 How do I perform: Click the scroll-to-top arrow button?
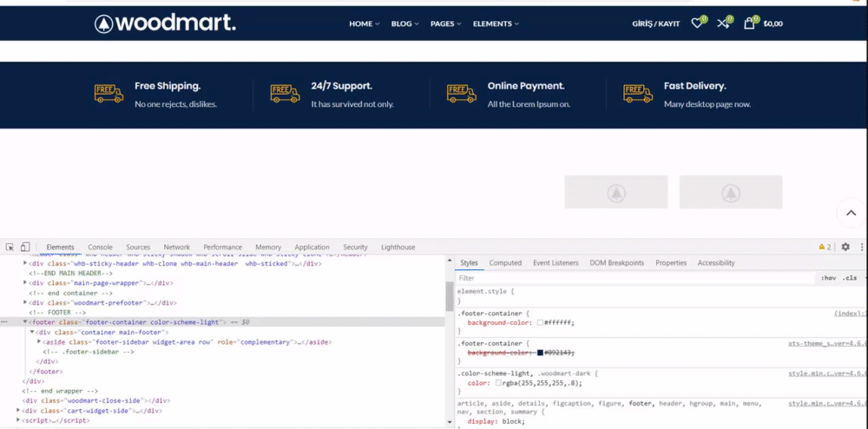(x=851, y=213)
